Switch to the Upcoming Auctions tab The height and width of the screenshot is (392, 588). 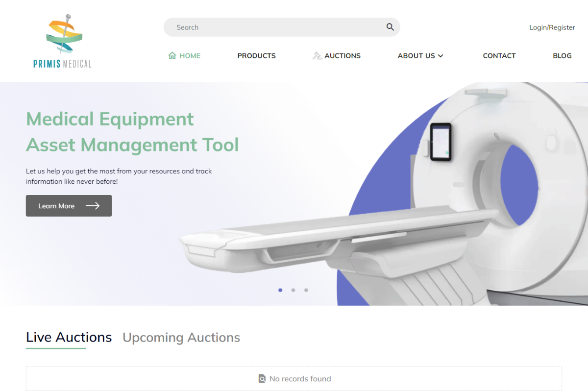[181, 338]
